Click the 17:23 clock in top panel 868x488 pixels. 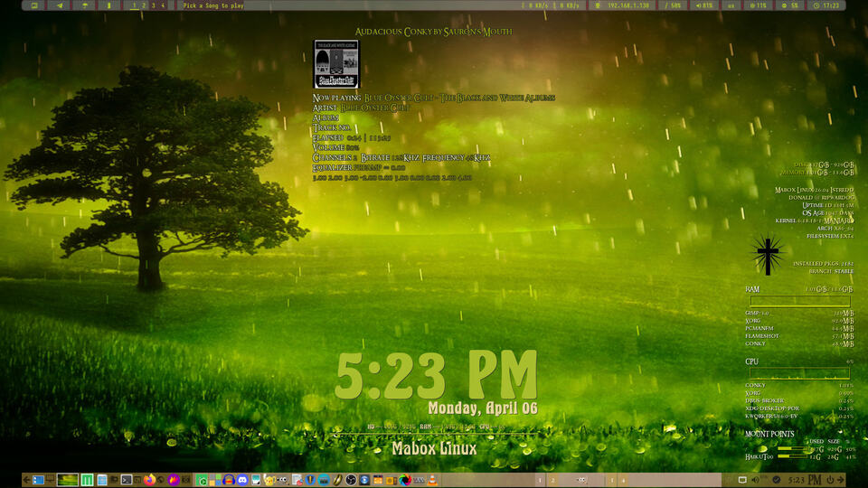tap(827, 5)
